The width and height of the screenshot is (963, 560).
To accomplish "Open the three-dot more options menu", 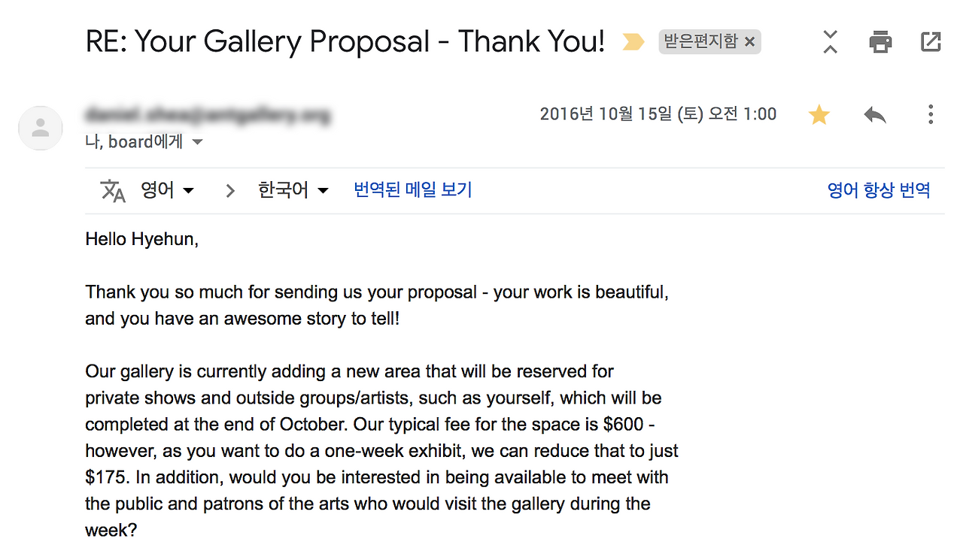I will click(x=931, y=115).
